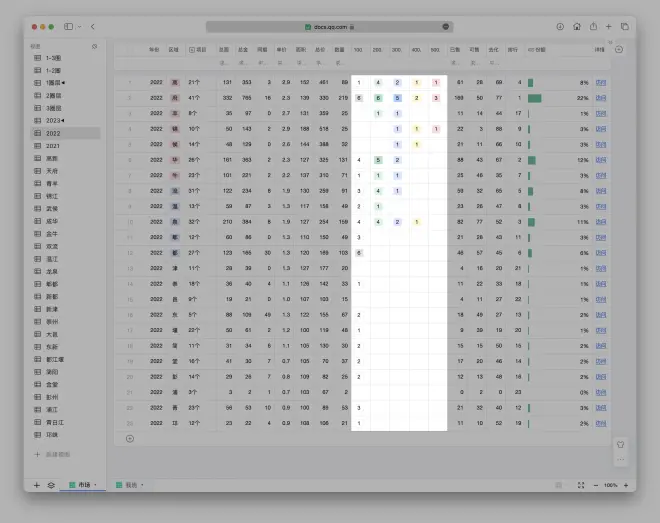Toggle the Safari sidebar button
The height and width of the screenshot is (523, 660).
point(68,26)
